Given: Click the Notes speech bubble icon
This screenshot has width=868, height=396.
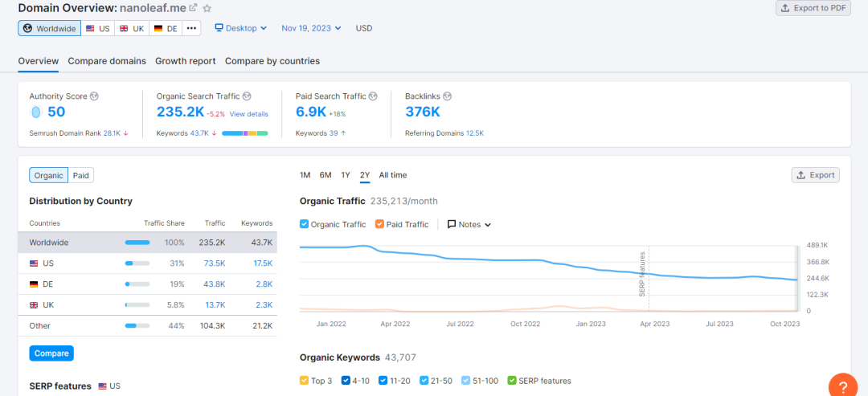Looking at the screenshot, I should click(x=452, y=225).
